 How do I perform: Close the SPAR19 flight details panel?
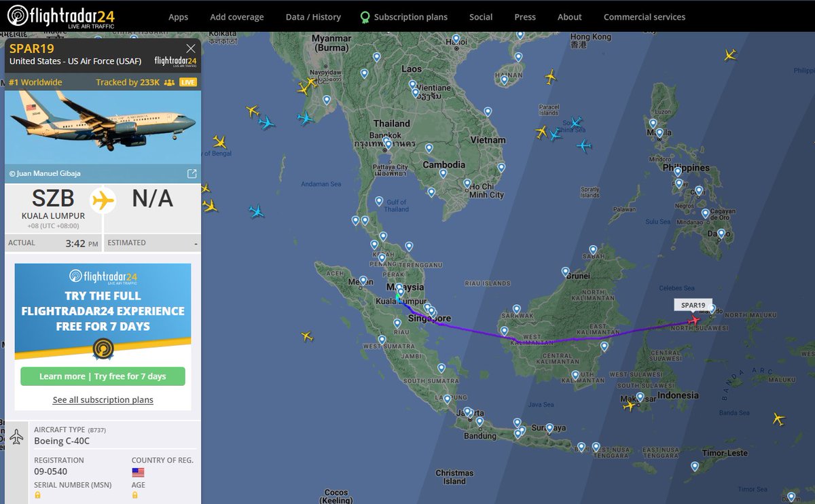tap(191, 48)
